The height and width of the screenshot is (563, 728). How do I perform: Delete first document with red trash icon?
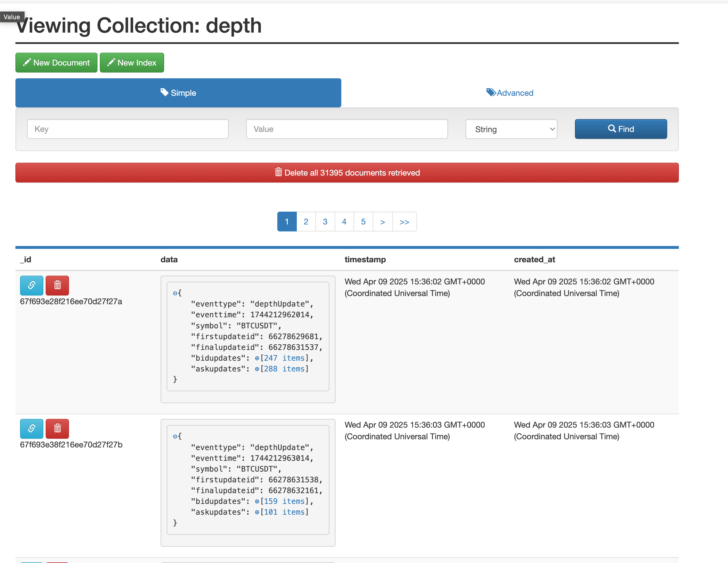point(57,286)
